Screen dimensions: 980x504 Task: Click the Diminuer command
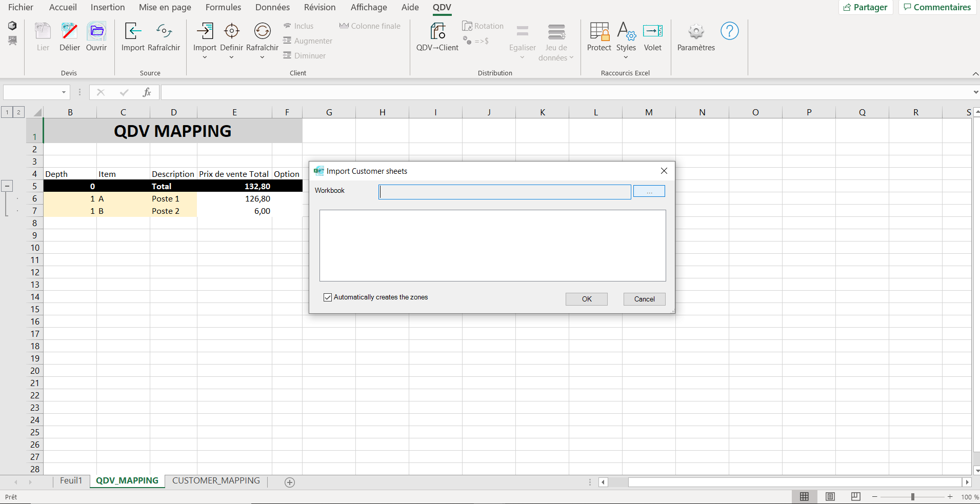(305, 56)
